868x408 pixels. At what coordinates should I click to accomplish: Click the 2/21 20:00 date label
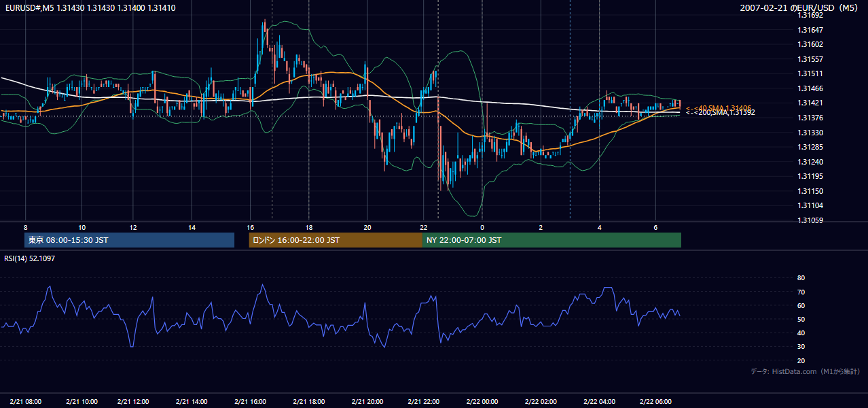point(367,401)
